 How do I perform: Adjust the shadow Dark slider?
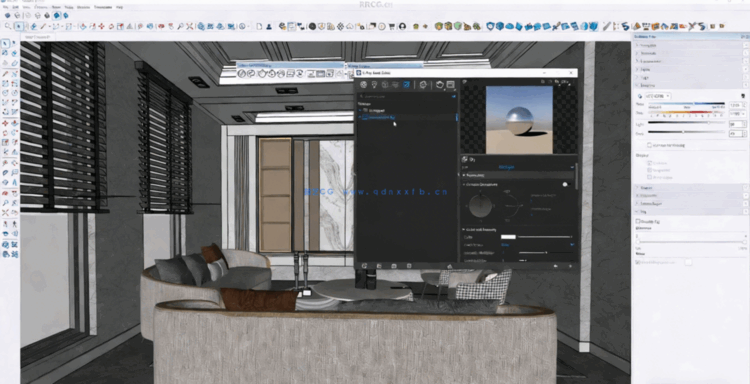click(686, 132)
